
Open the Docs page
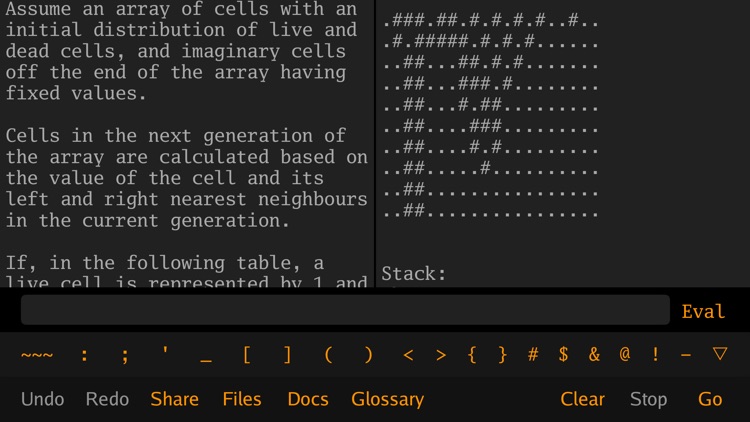click(x=308, y=399)
